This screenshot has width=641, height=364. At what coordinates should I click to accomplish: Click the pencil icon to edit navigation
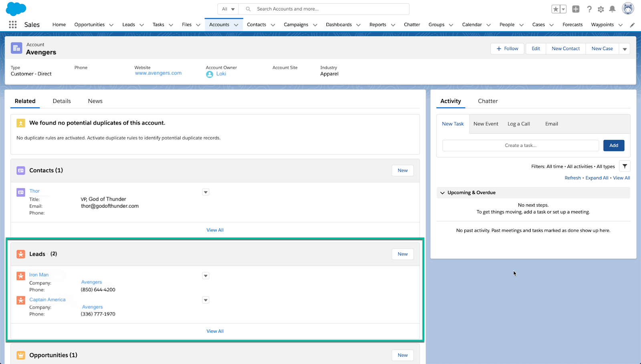tap(632, 25)
